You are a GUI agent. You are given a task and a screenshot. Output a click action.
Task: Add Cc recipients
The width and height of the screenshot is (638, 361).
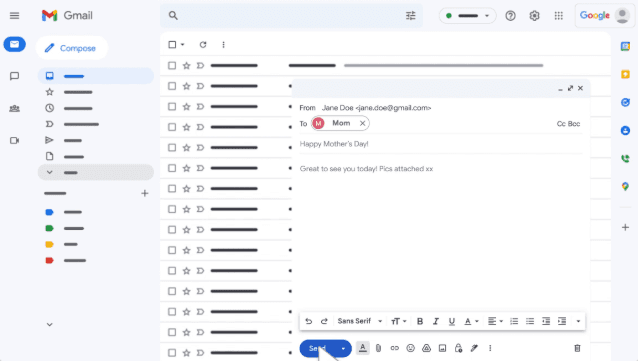(x=561, y=124)
